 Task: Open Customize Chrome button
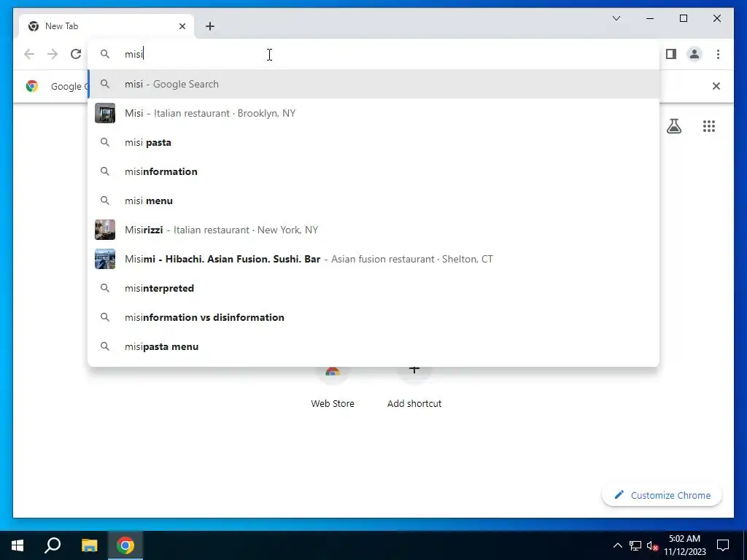point(662,495)
